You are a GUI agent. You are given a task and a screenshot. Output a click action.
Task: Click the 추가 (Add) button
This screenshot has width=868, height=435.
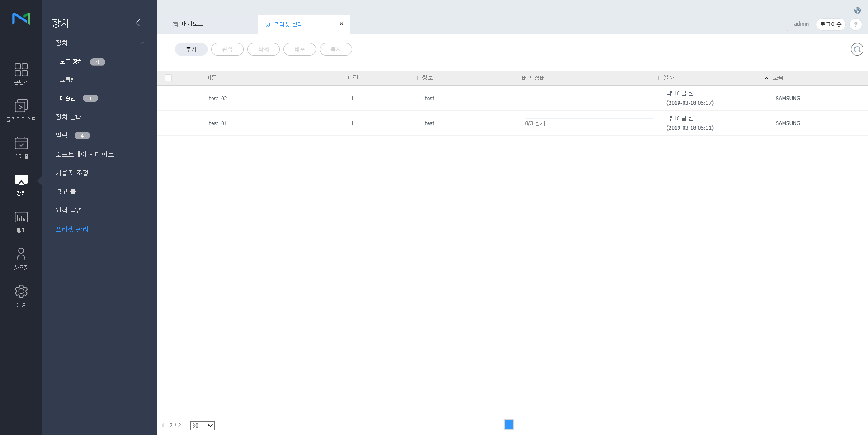pos(191,49)
